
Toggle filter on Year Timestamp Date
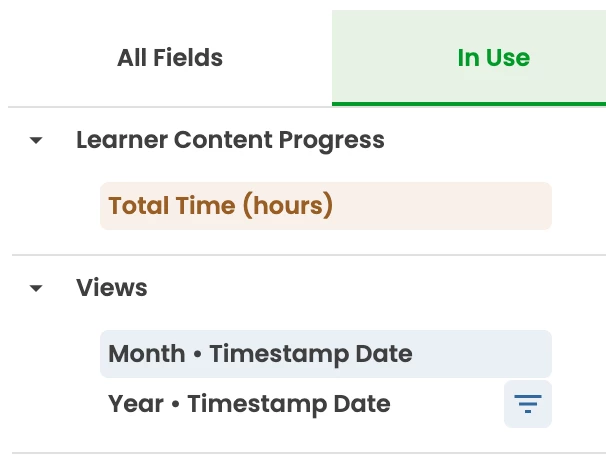(x=528, y=404)
